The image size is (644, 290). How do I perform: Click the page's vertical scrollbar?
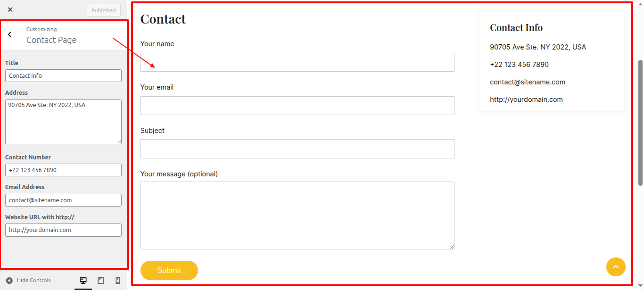[x=640, y=123]
